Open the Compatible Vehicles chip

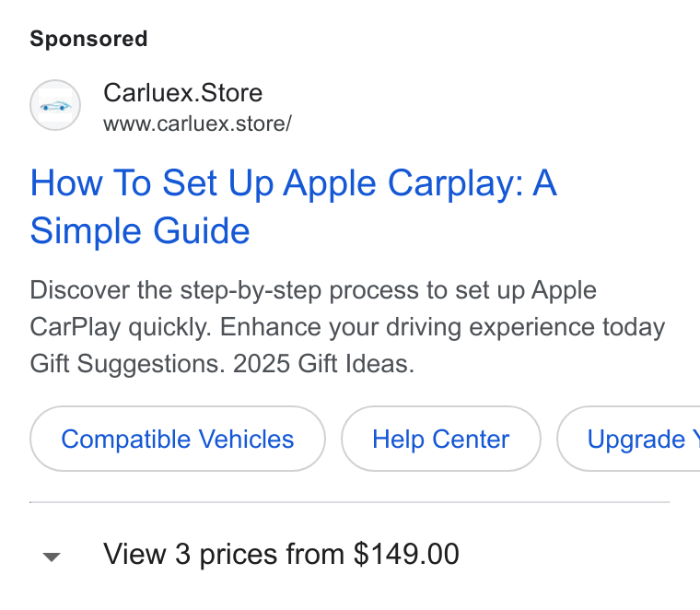178,439
